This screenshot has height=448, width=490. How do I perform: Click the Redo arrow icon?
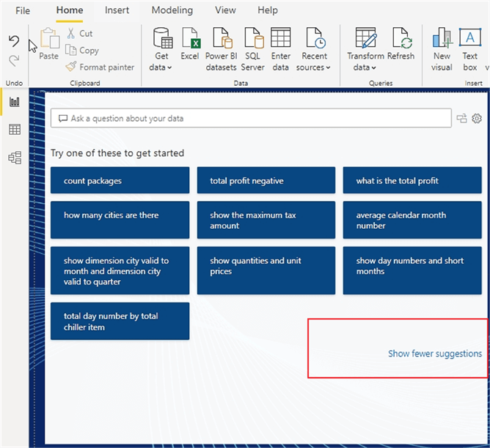[x=14, y=60]
